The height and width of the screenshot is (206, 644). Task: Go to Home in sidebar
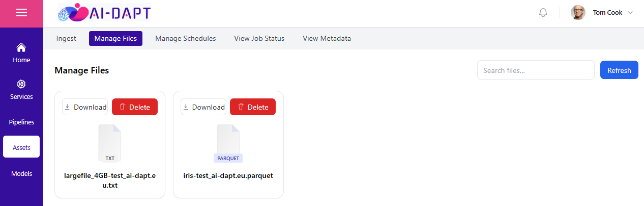21,54
